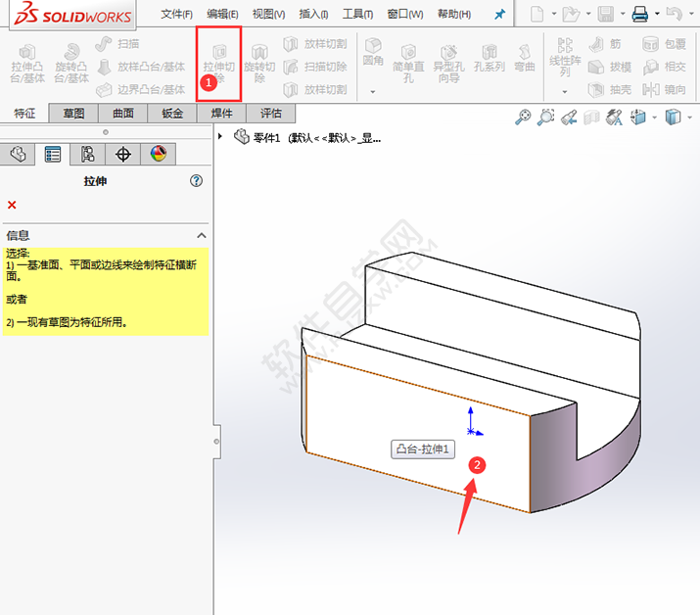Select the Flex (弯曲) feature
This screenshot has width=700, height=615.
[x=525, y=58]
